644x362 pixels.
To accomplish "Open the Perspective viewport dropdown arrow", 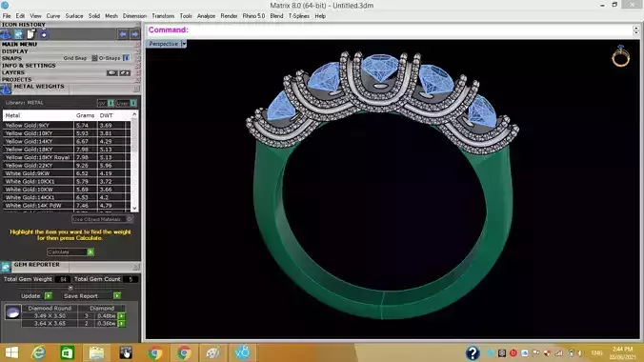I will 184,44.
